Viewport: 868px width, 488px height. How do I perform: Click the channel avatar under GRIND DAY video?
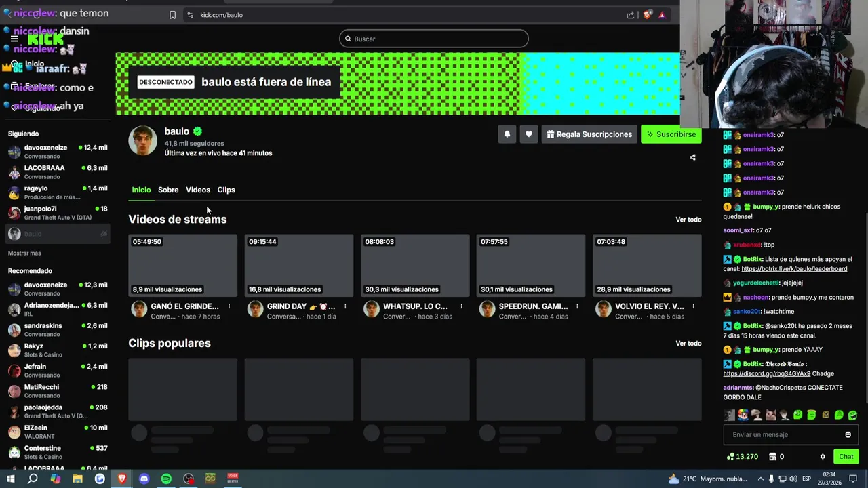tap(255, 310)
